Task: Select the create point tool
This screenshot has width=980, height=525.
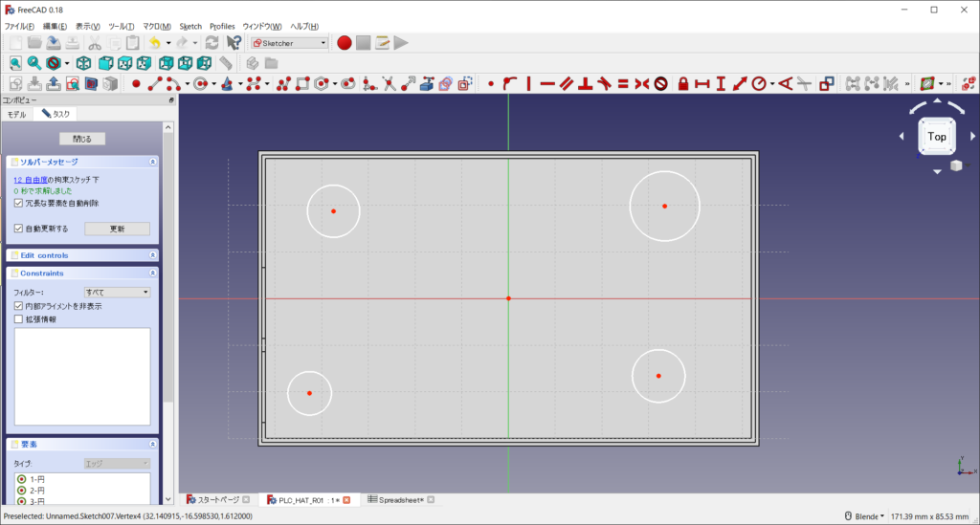Action: [x=136, y=84]
